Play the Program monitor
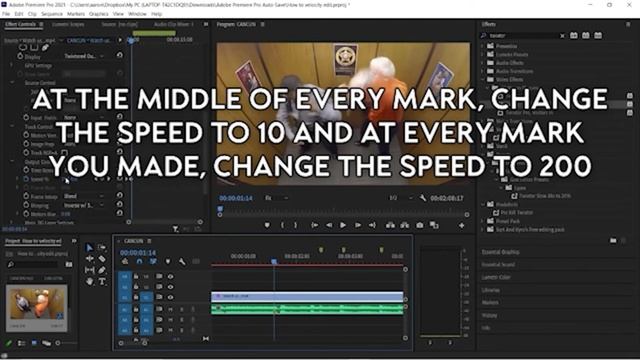 tap(343, 225)
